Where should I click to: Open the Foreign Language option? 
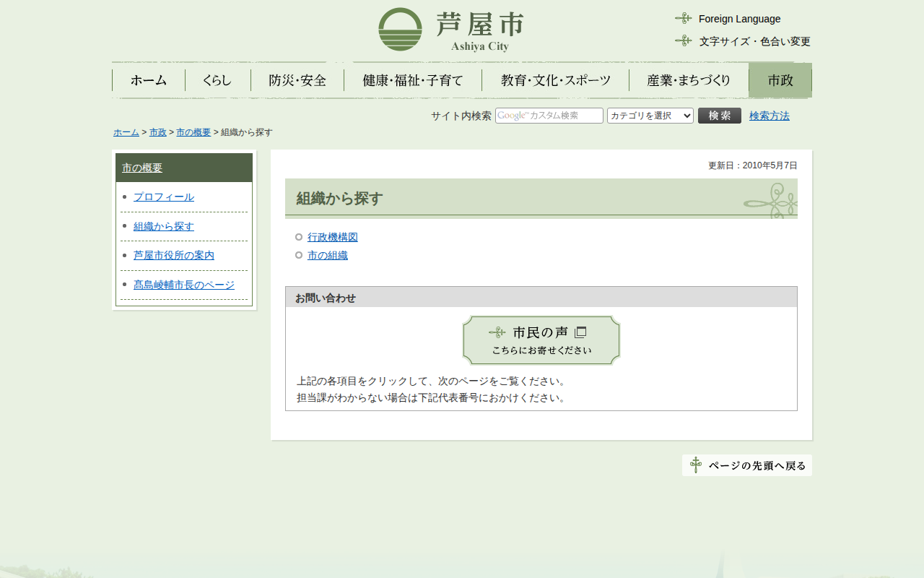pos(739,19)
